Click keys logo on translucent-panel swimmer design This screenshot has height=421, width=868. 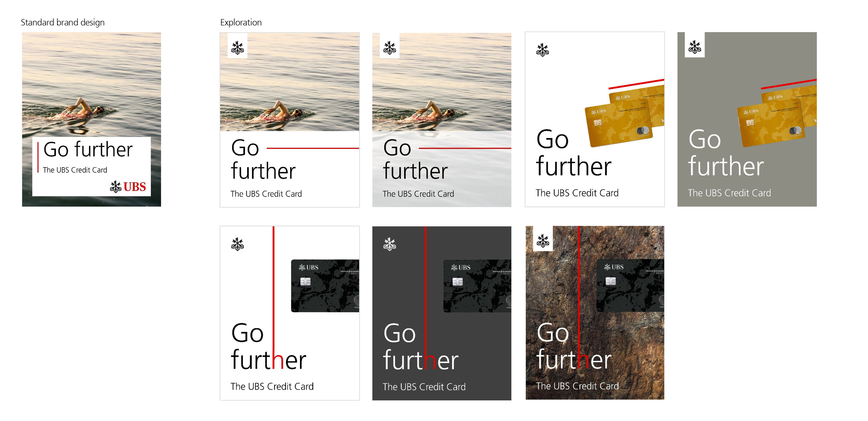(x=389, y=48)
